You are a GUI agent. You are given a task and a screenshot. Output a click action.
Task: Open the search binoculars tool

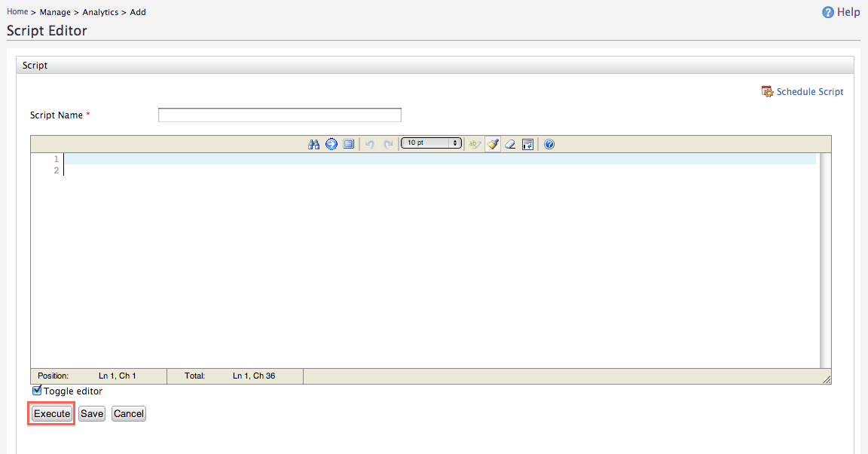click(314, 144)
